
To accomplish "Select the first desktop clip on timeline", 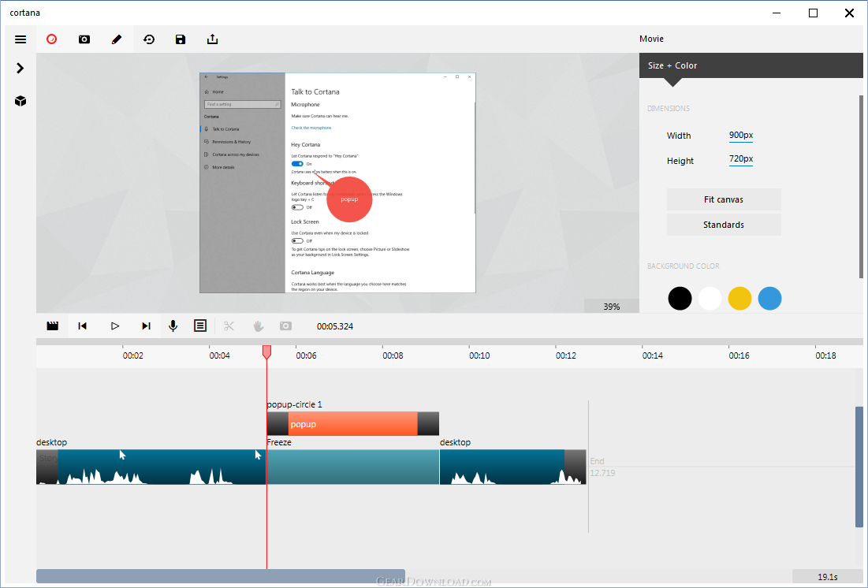I will coord(151,467).
